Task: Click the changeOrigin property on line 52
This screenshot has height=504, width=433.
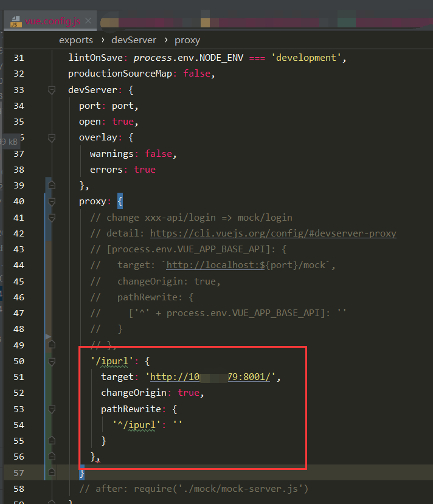Action: click(x=134, y=393)
